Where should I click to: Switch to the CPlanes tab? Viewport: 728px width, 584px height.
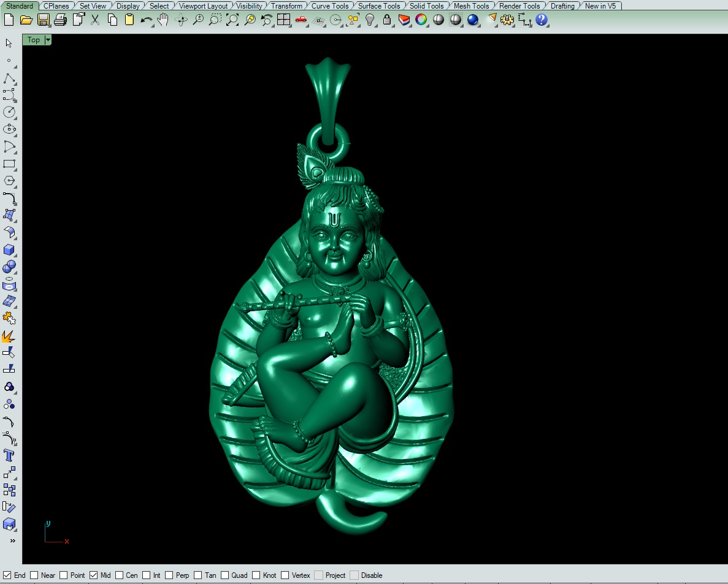tap(56, 6)
